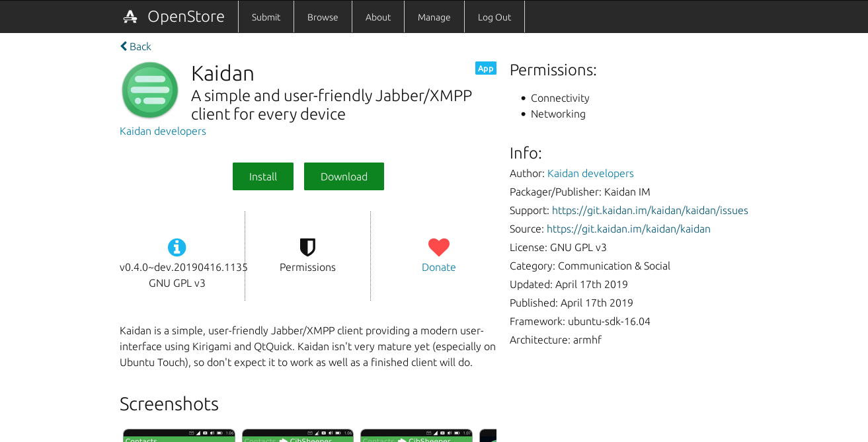The width and height of the screenshot is (868, 442).
Task: Open the Manage menu item
Action: point(434,17)
